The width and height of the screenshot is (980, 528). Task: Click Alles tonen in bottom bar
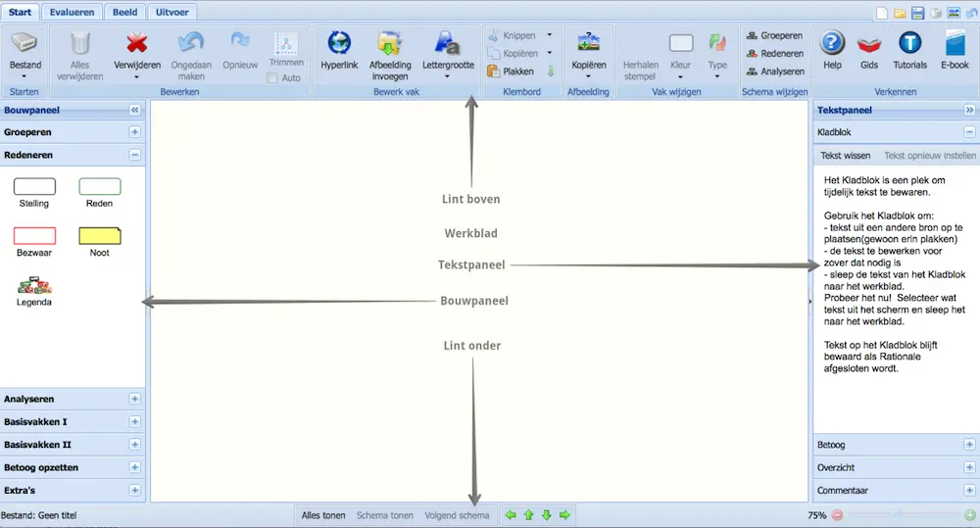(x=323, y=515)
